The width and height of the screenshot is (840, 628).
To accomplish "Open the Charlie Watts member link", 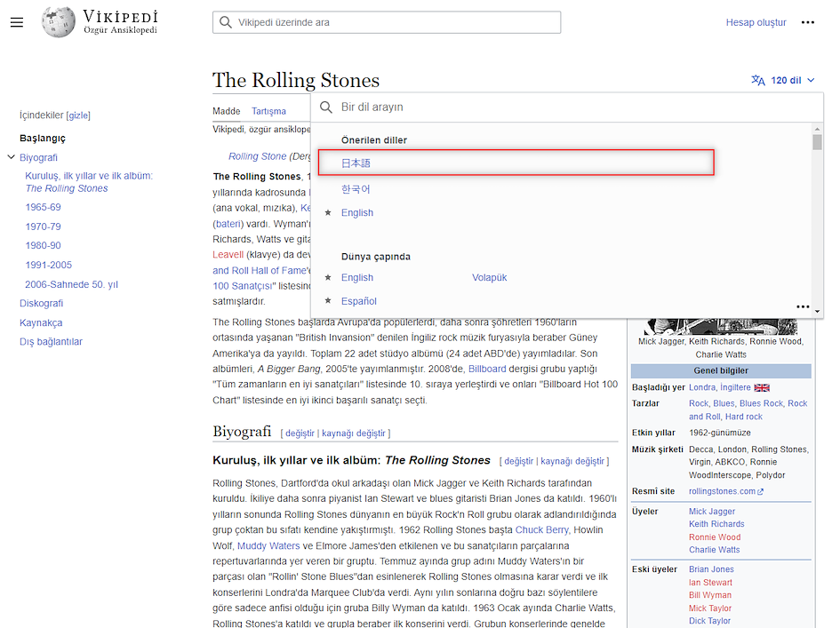I will (714, 550).
